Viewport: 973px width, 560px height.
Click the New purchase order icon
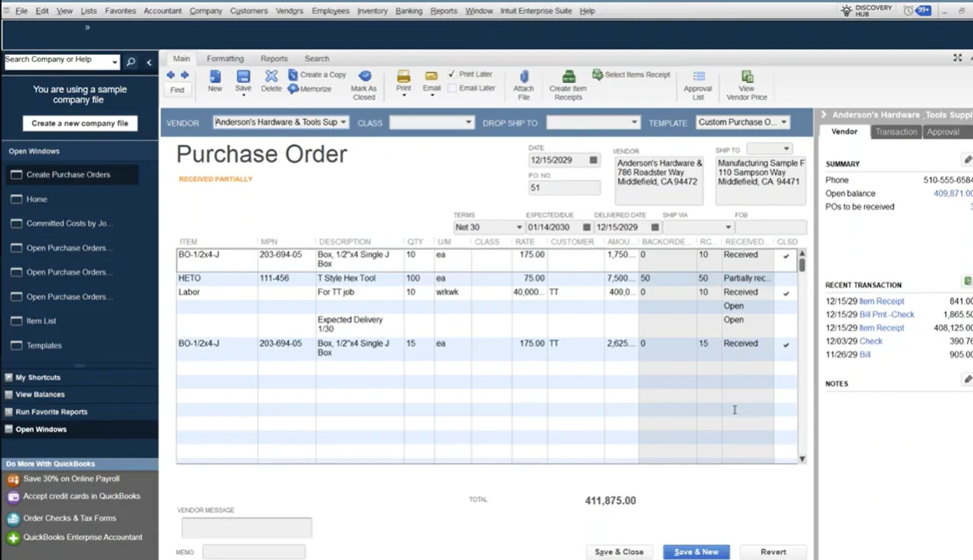click(x=215, y=77)
